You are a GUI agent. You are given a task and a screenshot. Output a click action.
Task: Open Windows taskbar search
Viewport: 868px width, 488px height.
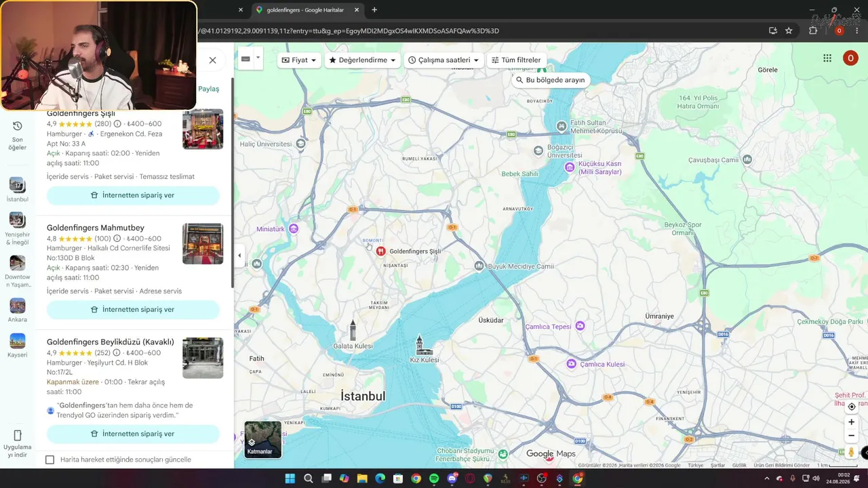point(309,479)
